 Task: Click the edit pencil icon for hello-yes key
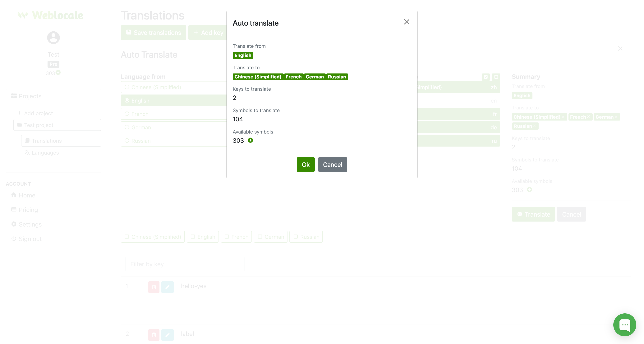click(167, 287)
